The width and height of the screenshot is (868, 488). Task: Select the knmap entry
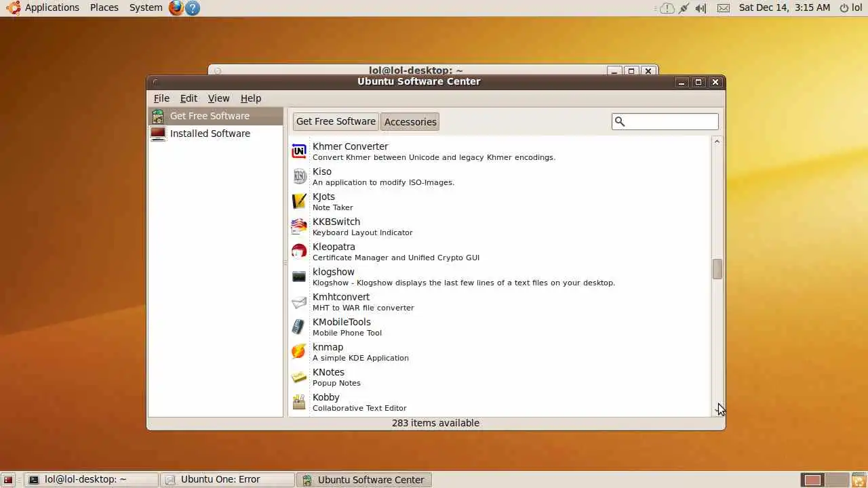500,352
